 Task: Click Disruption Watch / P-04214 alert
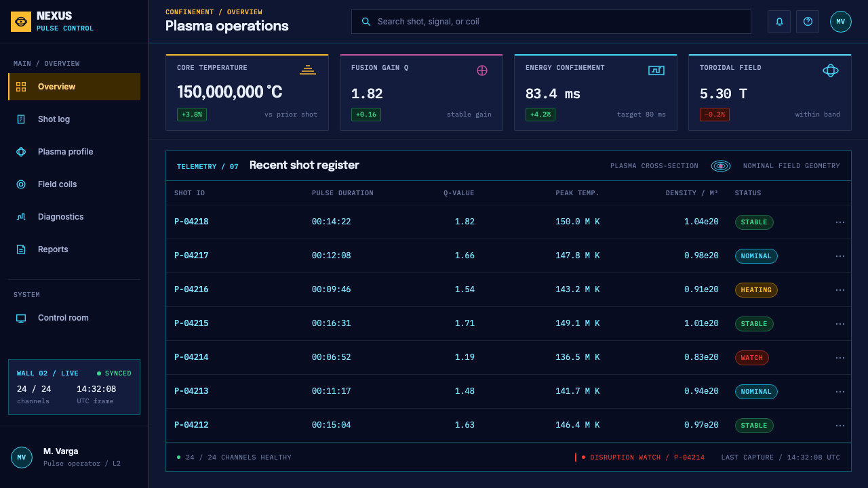pyautogui.click(x=640, y=457)
